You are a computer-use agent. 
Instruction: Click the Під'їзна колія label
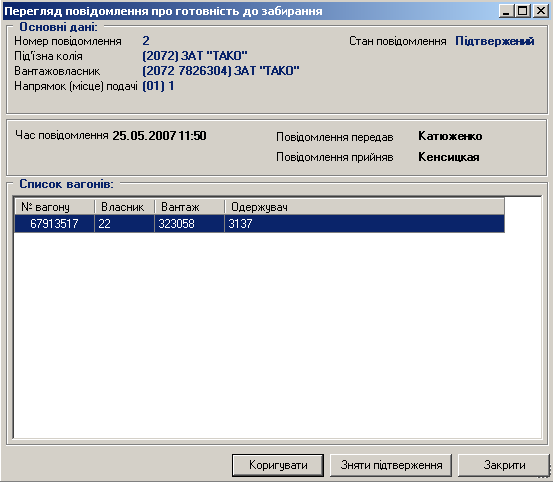point(48,56)
